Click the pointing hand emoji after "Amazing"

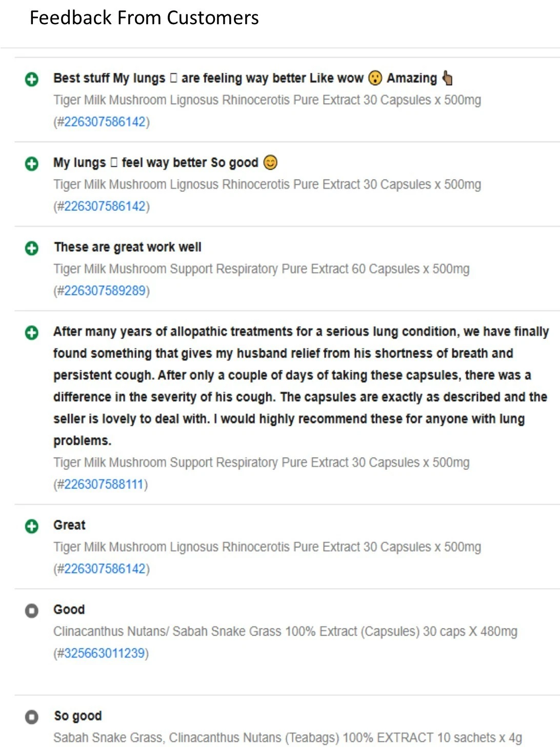(447, 78)
